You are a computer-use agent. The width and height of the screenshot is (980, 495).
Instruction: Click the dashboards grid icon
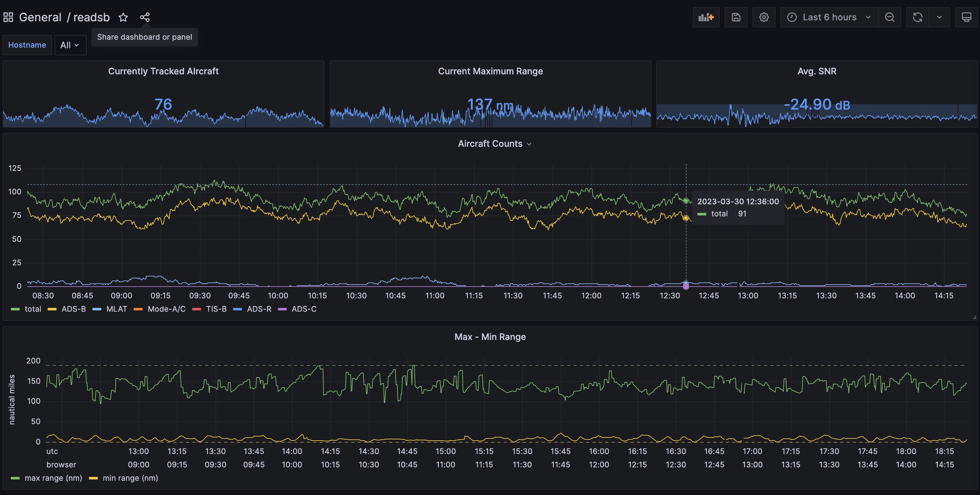(x=8, y=17)
